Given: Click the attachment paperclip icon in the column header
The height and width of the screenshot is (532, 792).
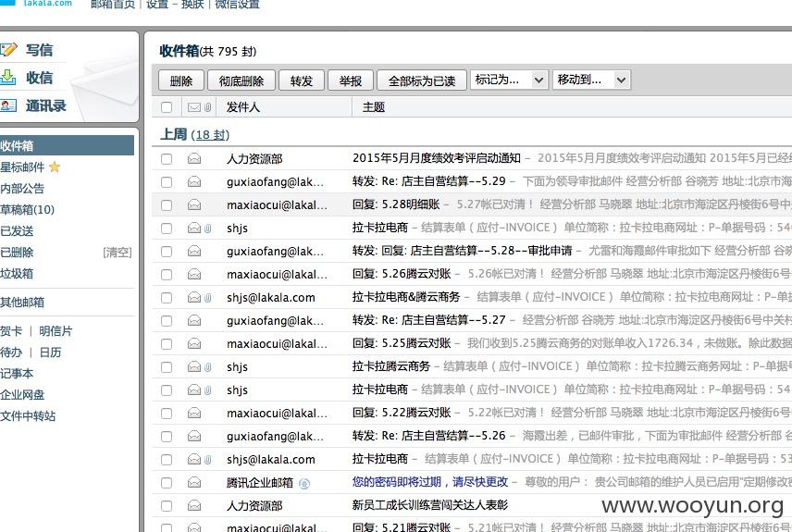Looking at the screenshot, I should [x=207, y=107].
